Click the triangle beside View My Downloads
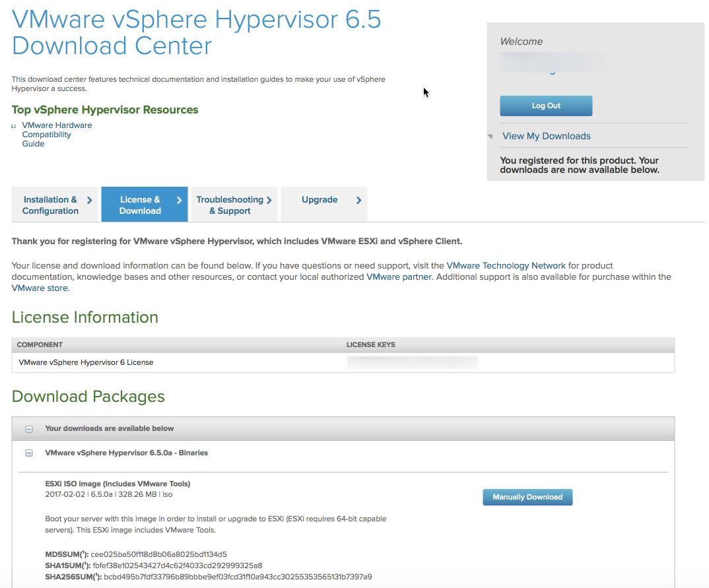Screen dimensions: 709x588 tap(490, 137)
